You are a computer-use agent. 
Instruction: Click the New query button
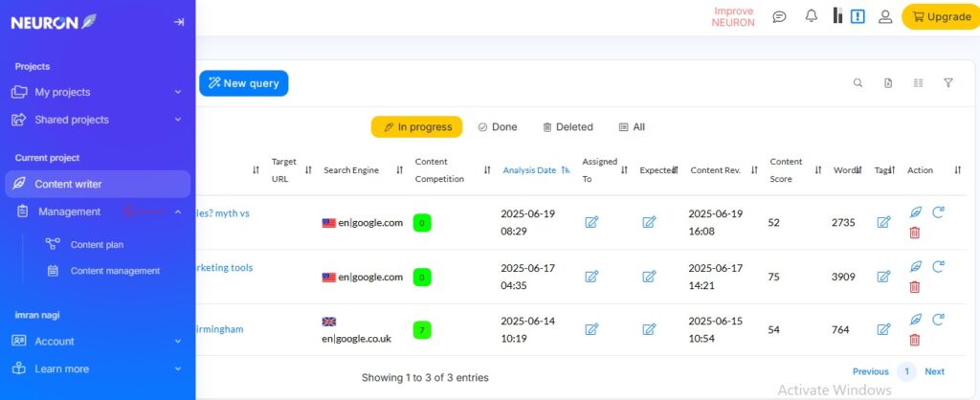pos(243,83)
